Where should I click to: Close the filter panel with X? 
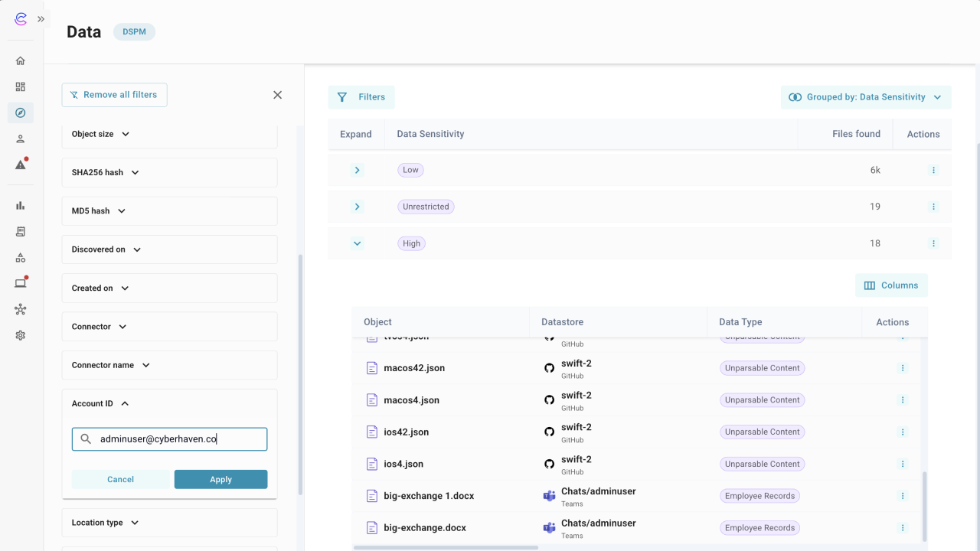[277, 95]
